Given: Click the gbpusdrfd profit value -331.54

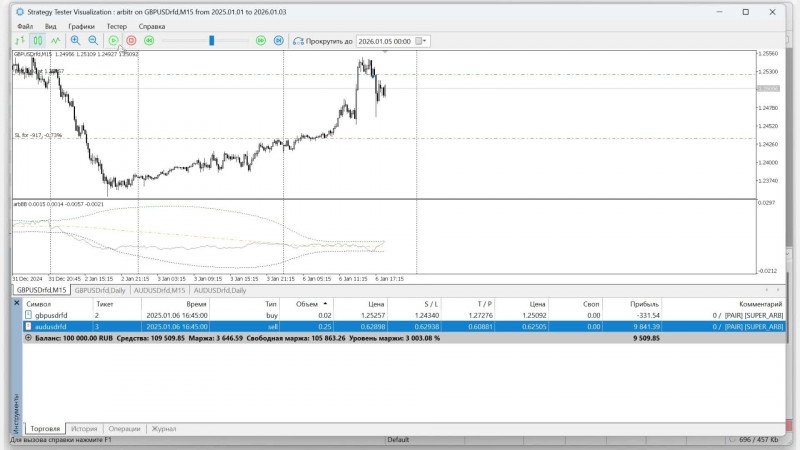Looking at the screenshot, I should click(648, 315).
